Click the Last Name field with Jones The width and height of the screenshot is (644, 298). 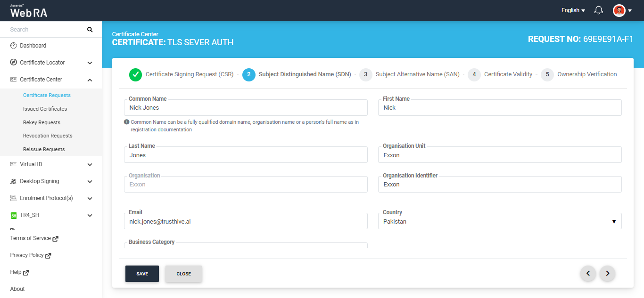(246, 155)
